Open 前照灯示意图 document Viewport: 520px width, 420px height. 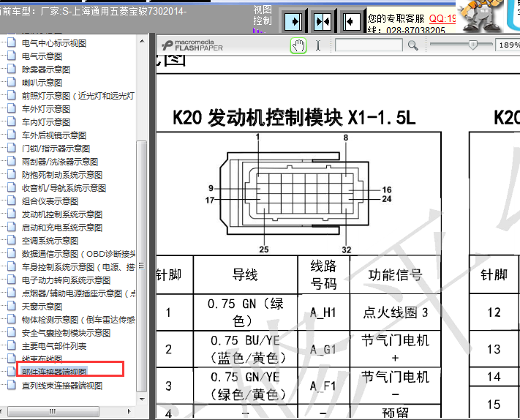point(78,96)
